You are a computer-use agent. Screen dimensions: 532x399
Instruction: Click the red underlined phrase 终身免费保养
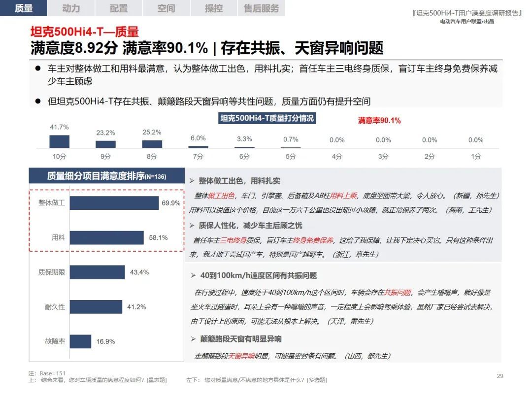313,240
